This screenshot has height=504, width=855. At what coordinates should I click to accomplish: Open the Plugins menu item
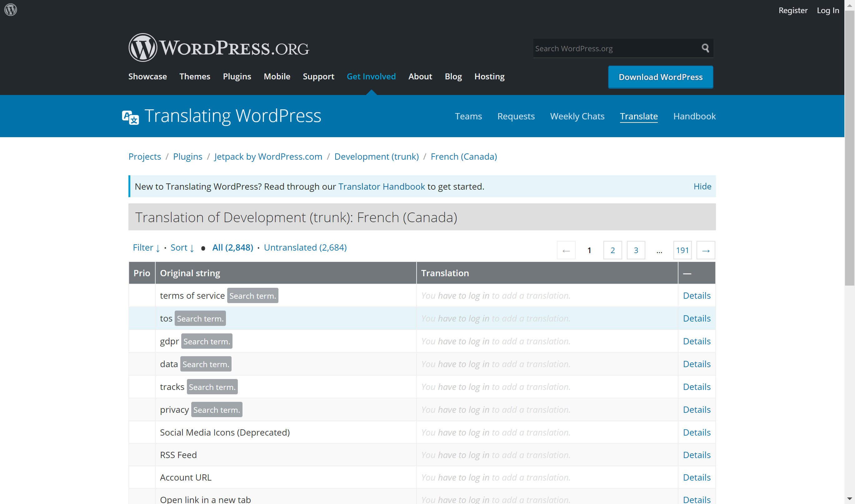pos(237,77)
